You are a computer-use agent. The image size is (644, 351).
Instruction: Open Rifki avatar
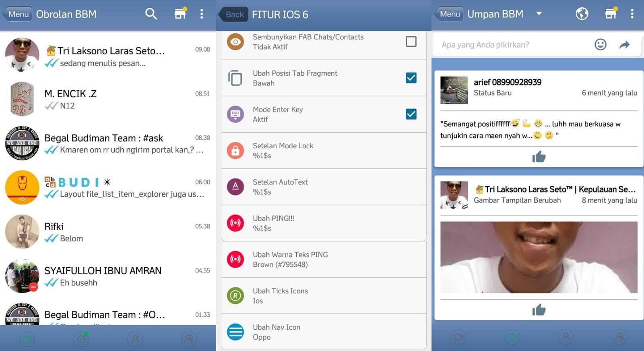point(22,232)
